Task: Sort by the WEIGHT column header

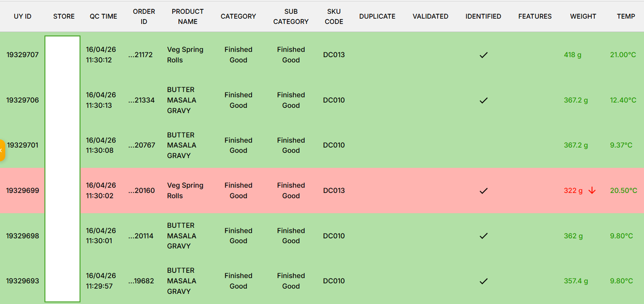Action: pyautogui.click(x=583, y=16)
